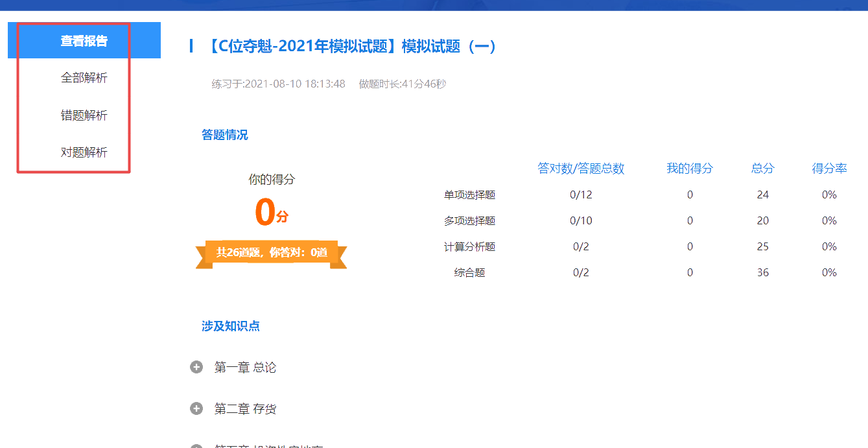Click the plus icon beside 第一章 总论
The width and height of the screenshot is (868, 448).
click(x=196, y=368)
